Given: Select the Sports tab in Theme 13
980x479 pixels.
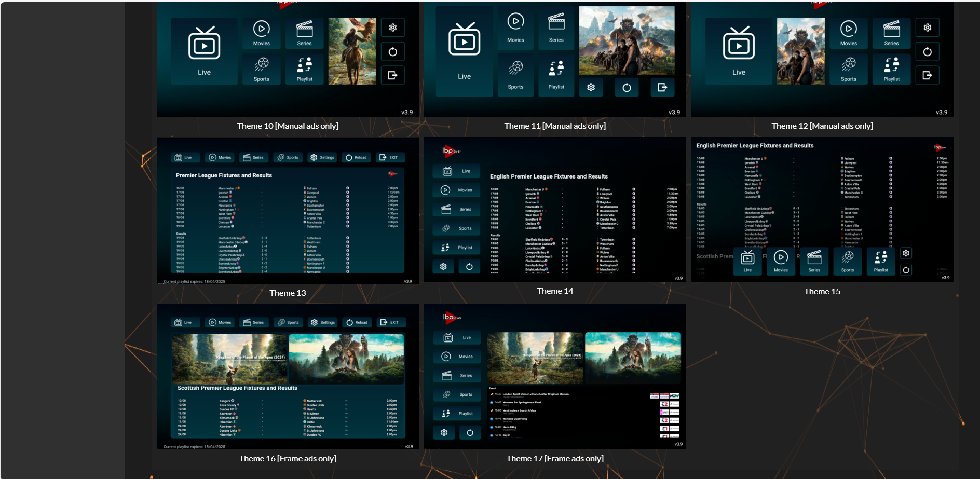Looking at the screenshot, I should coord(288,158).
